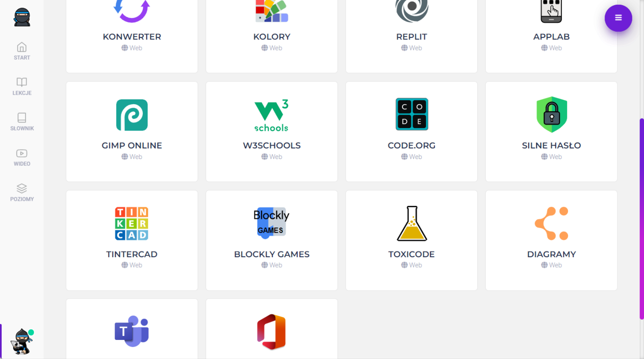This screenshot has width=644, height=359.
Task: Launch the Tinkercad colorful logo icon
Action: [132, 223]
